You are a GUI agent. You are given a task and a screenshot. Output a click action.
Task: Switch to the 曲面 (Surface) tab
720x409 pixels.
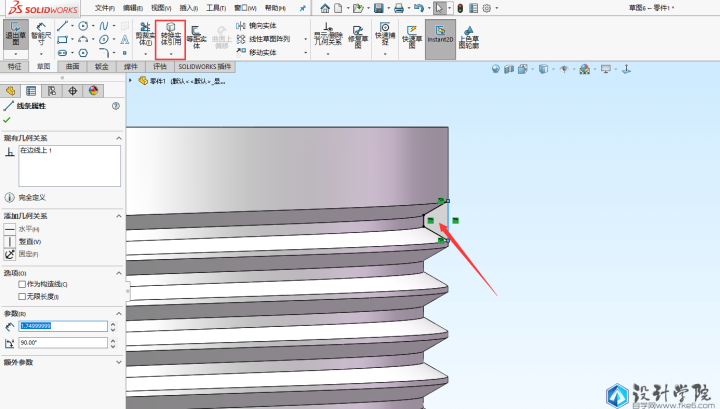(73, 67)
